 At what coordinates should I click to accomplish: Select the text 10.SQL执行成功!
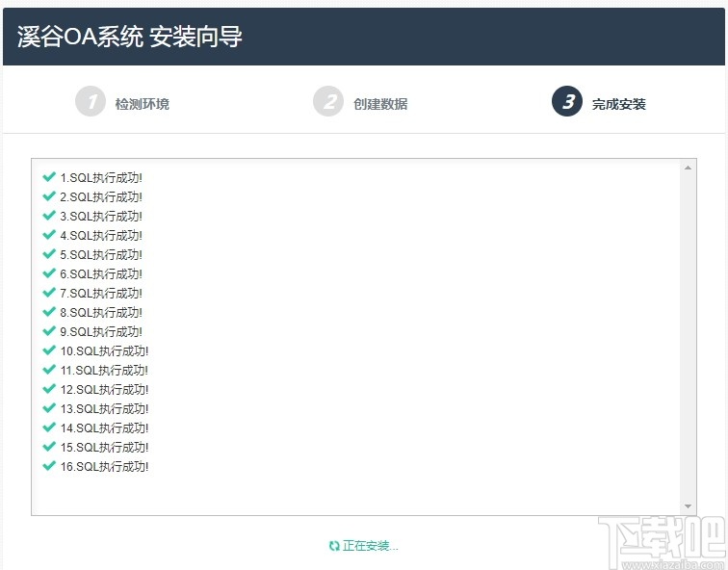(x=104, y=350)
